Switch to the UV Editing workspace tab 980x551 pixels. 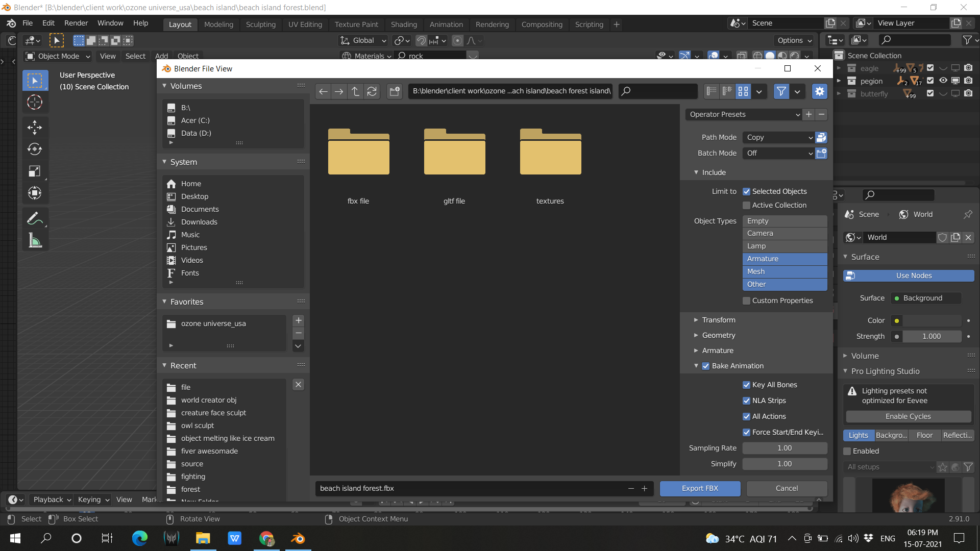click(x=305, y=24)
